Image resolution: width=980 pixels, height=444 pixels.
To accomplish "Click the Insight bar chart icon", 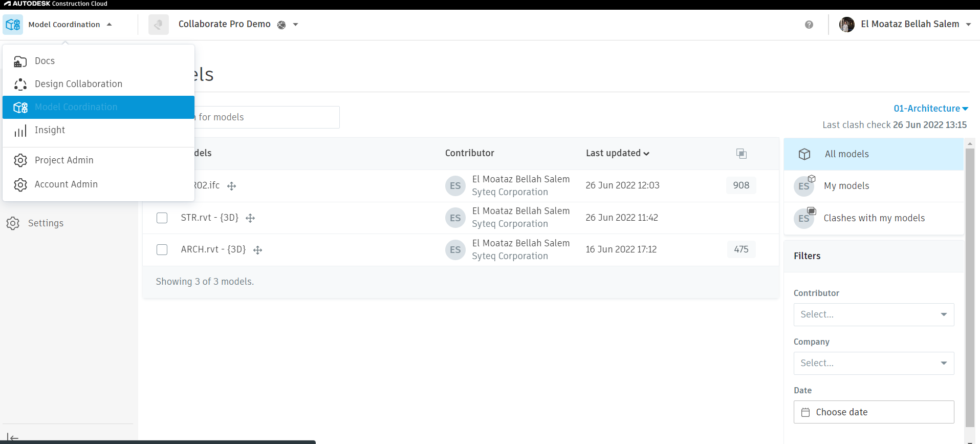I will coord(20,131).
